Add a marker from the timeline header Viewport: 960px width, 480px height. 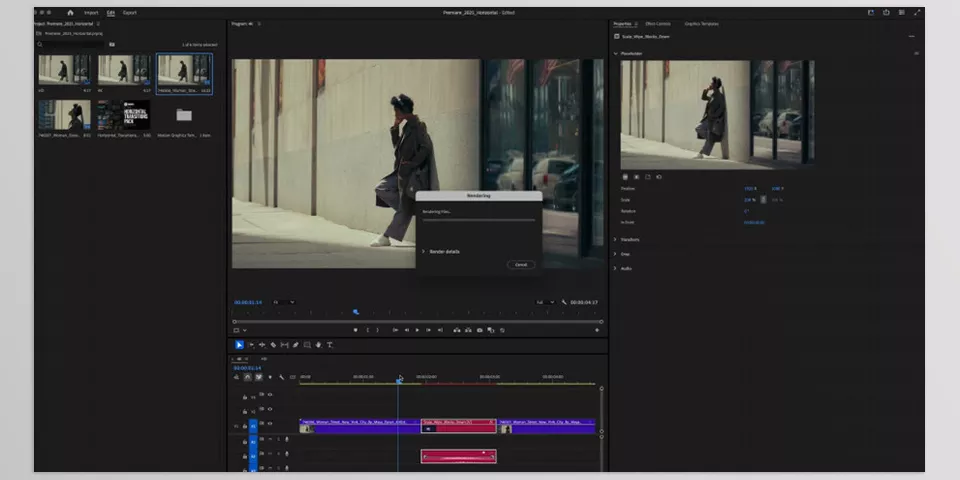coord(270,377)
